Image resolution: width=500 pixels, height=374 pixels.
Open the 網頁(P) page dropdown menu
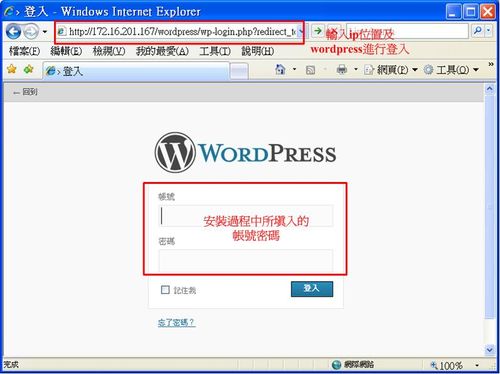391,70
